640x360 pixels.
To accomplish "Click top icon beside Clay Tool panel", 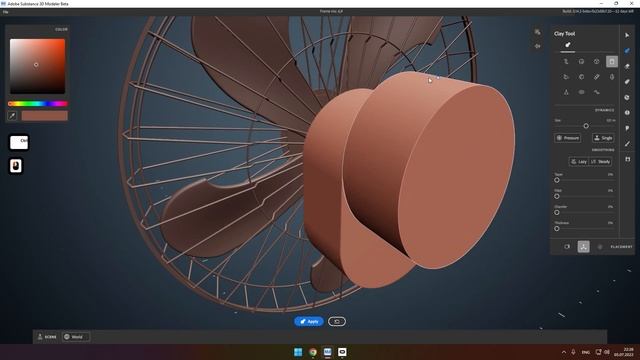I will tap(538, 32).
